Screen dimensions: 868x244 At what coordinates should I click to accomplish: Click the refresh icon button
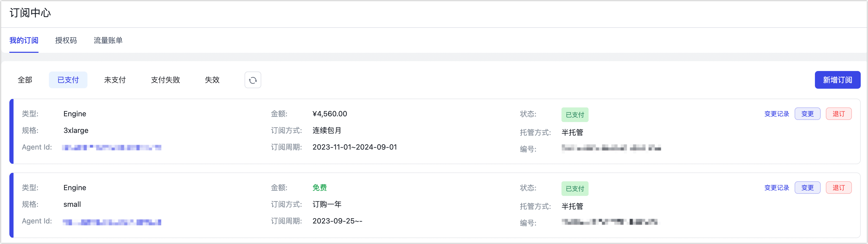[253, 80]
